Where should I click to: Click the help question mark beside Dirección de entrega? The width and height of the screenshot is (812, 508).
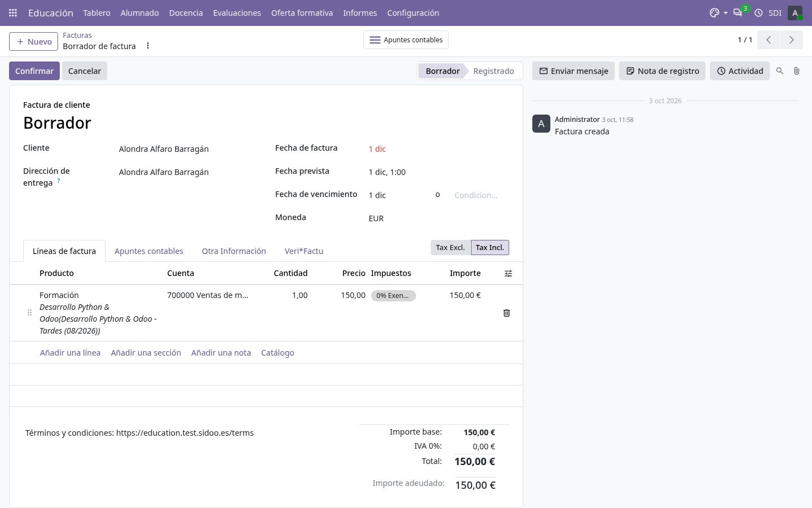[x=58, y=181]
